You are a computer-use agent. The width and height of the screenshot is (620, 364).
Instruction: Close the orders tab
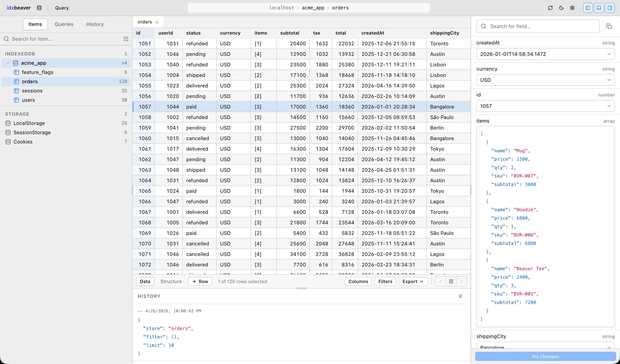pyautogui.click(x=157, y=22)
